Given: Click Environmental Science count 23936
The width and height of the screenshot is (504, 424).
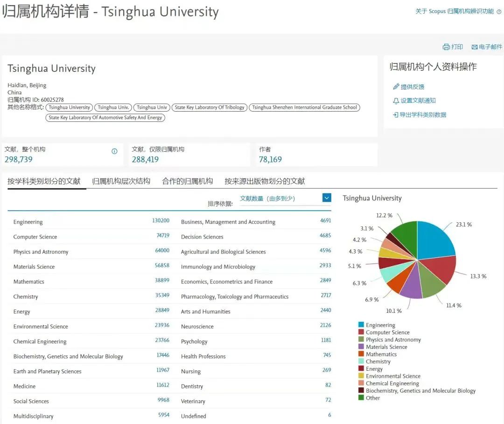Looking at the screenshot, I should click(162, 325).
